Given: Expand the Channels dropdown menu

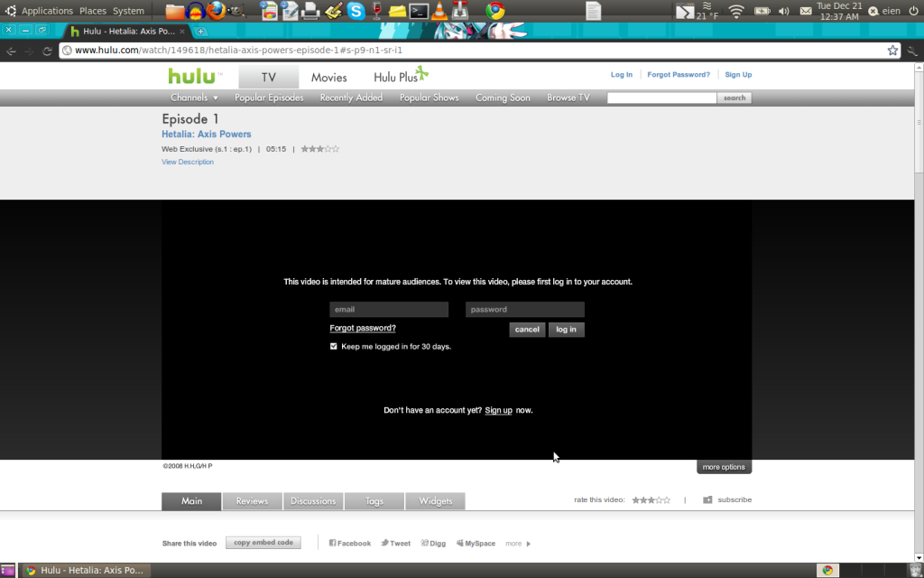Looking at the screenshot, I should click(194, 98).
